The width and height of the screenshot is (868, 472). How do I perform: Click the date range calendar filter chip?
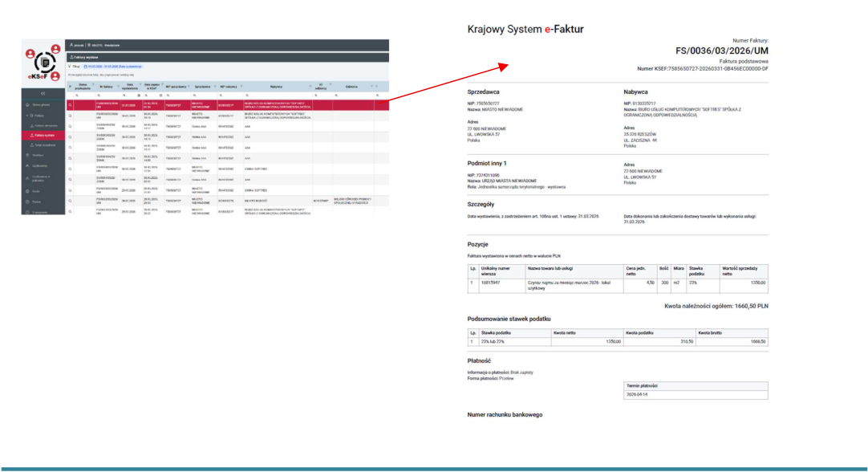(x=113, y=67)
